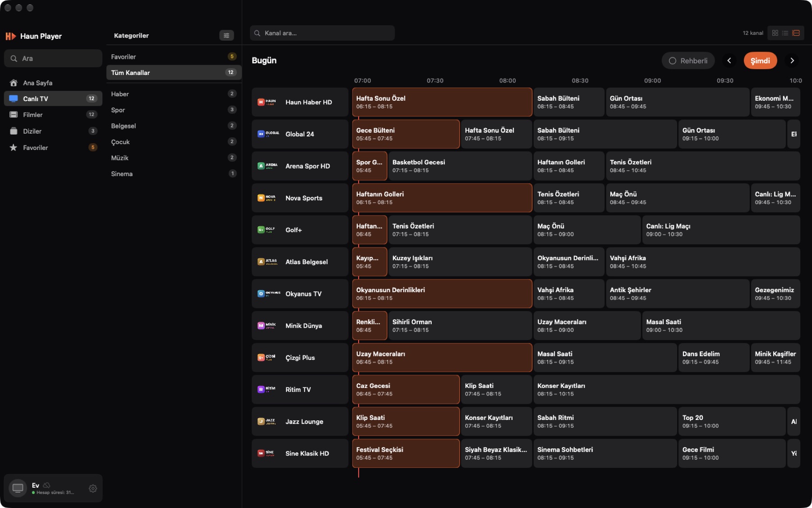The image size is (812, 508).
Task: Click the Jazz Lounge channel logo
Action: [x=268, y=421]
